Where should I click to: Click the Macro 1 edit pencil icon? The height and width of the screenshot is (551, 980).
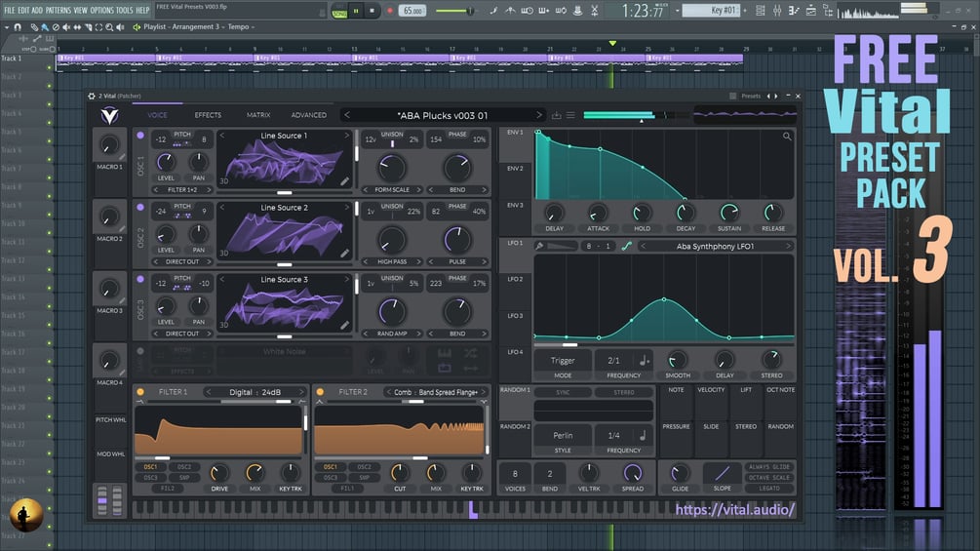pyautogui.click(x=123, y=157)
